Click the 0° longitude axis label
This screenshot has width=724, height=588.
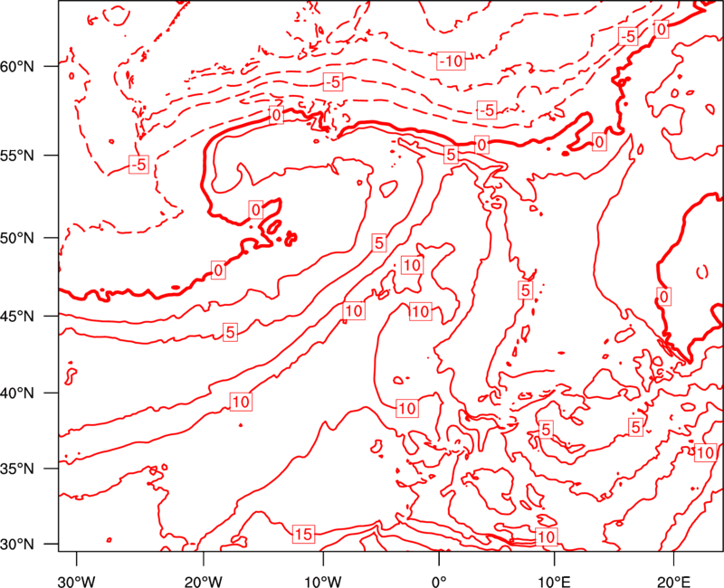click(x=439, y=581)
